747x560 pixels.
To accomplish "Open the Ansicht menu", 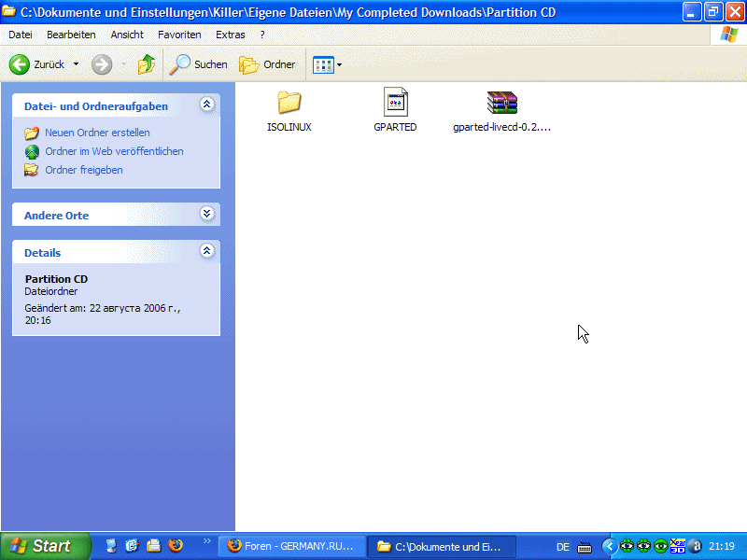I will point(127,35).
